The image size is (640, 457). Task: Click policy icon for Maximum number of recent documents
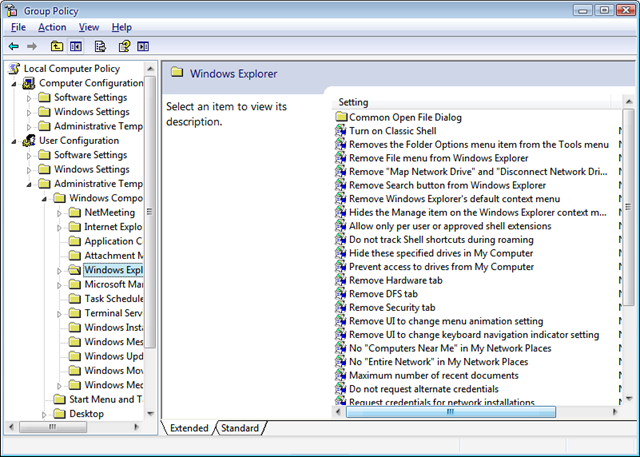coord(340,375)
